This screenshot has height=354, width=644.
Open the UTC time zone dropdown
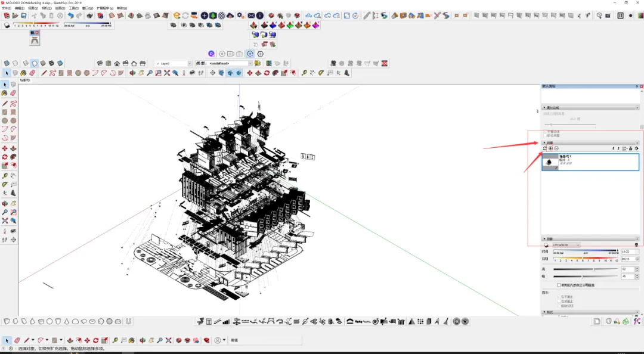(566, 245)
